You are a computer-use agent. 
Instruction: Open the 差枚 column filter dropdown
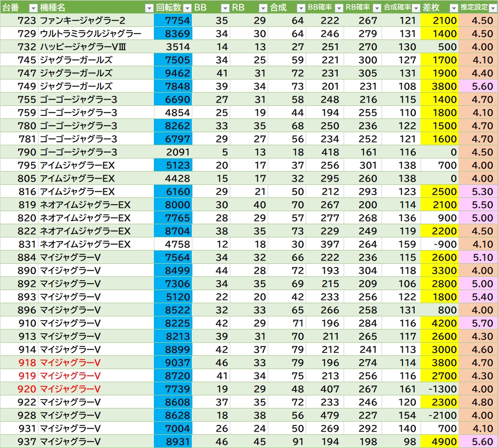pos(453,8)
